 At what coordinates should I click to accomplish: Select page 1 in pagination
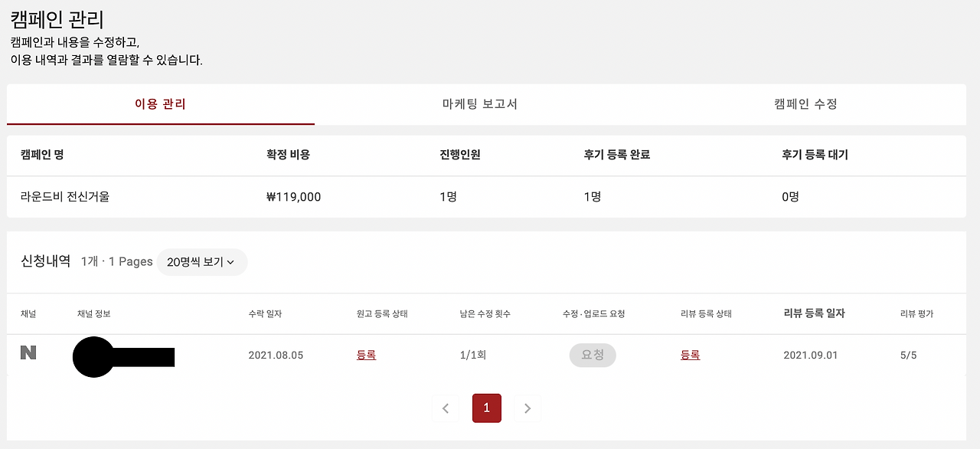486,408
